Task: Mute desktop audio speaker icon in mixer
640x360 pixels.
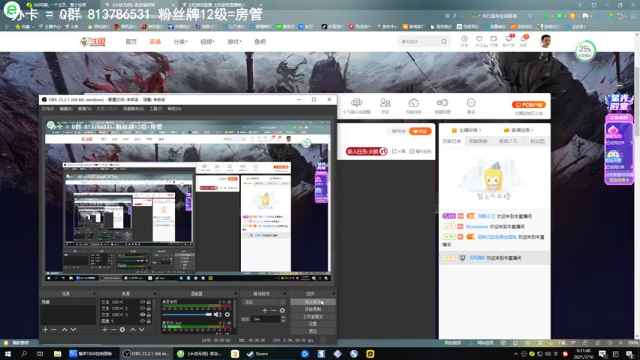Action: point(218,314)
